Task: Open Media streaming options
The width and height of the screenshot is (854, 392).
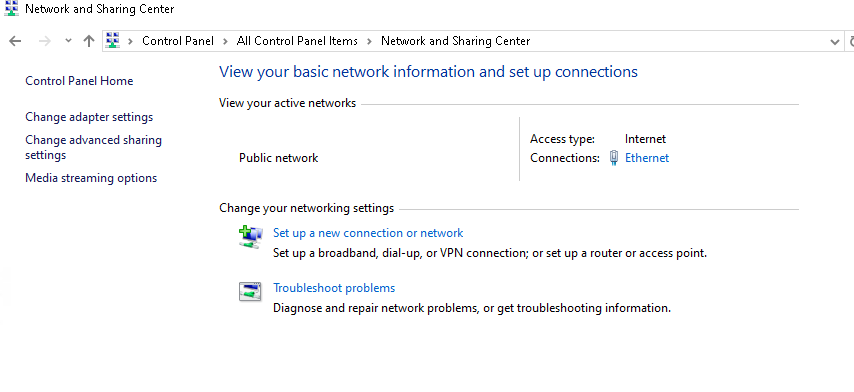Action: click(91, 178)
